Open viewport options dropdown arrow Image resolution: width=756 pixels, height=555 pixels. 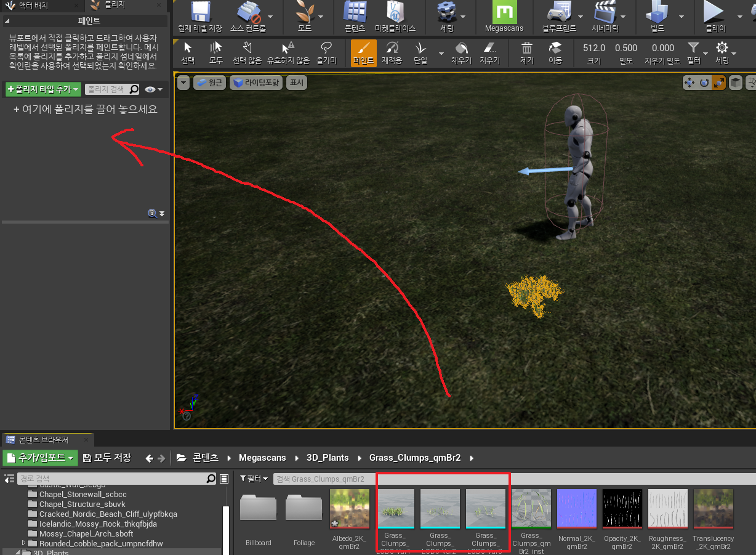click(183, 83)
